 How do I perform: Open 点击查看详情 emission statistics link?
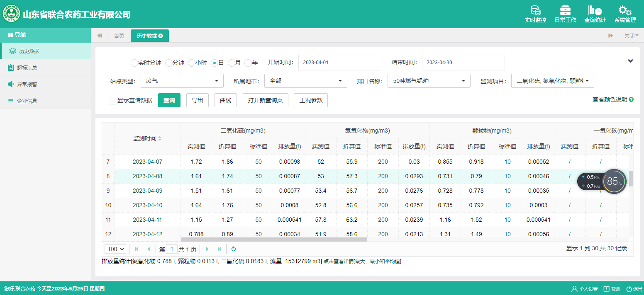coord(362,261)
